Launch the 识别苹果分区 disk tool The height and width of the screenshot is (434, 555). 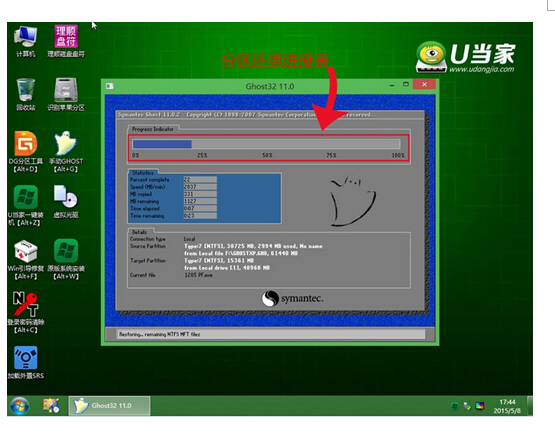pyautogui.click(x=66, y=95)
